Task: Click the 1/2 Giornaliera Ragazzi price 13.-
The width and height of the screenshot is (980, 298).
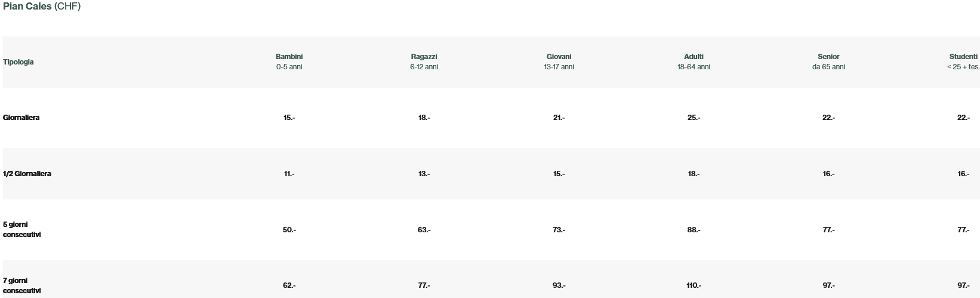Action: click(424, 174)
